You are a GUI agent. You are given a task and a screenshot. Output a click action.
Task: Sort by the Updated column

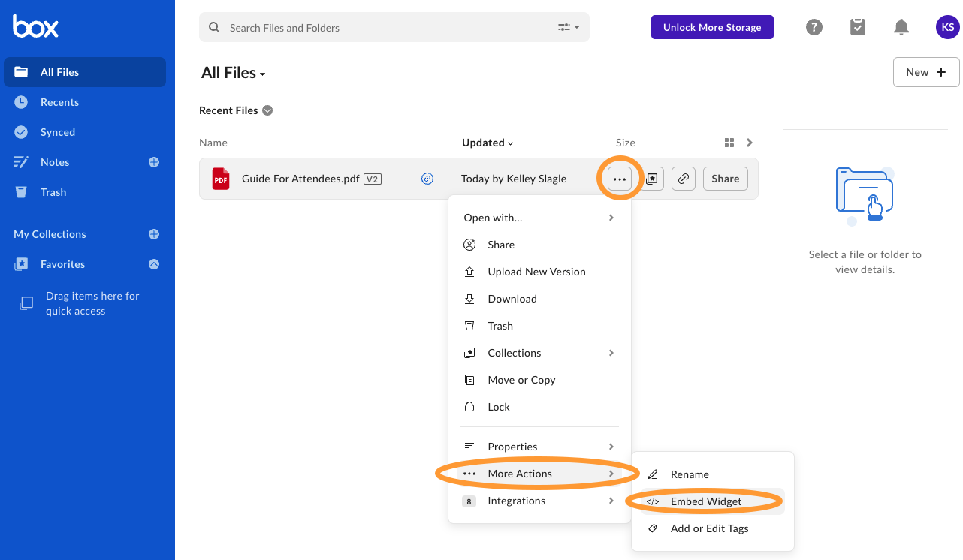pyautogui.click(x=488, y=143)
